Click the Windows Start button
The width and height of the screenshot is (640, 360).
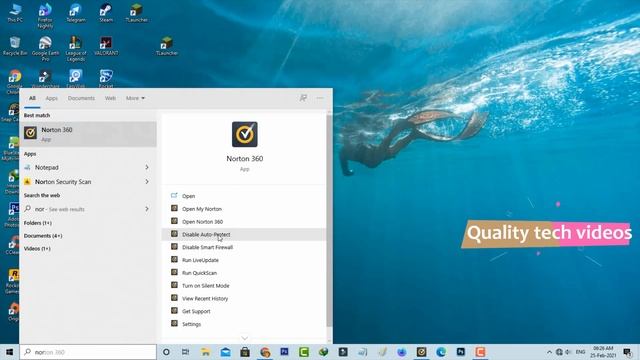coord(9,352)
